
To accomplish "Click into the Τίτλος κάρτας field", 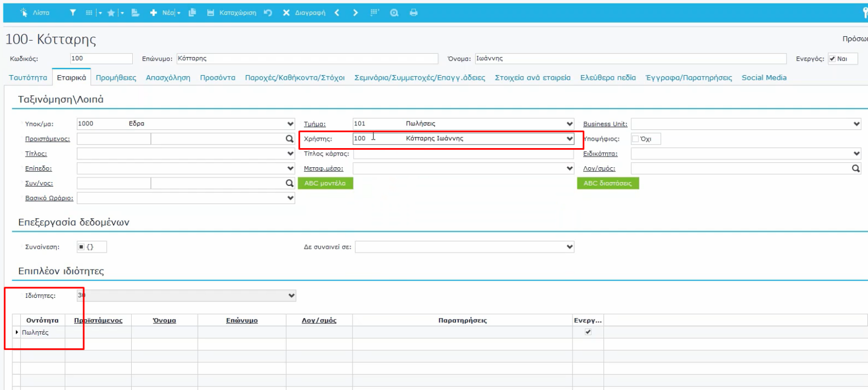I will [x=463, y=154].
